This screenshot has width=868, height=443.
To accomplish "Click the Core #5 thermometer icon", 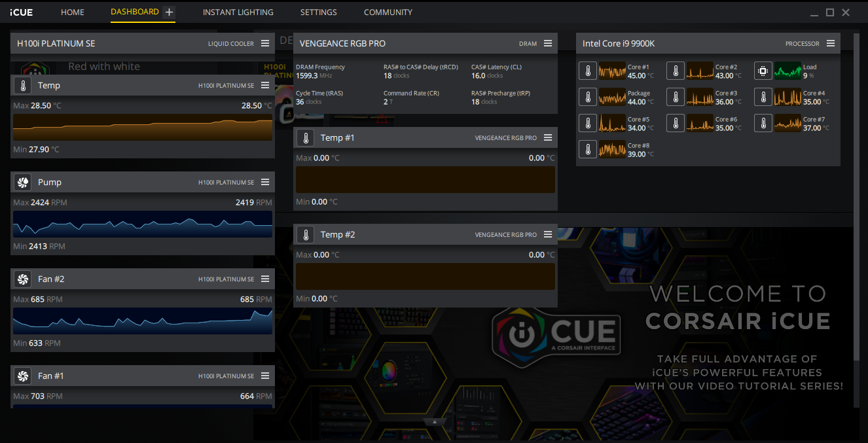I will point(588,123).
